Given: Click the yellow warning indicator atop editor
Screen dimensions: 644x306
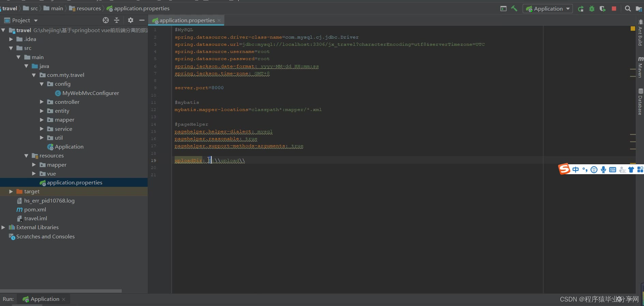Looking at the screenshot, I should [633, 29].
